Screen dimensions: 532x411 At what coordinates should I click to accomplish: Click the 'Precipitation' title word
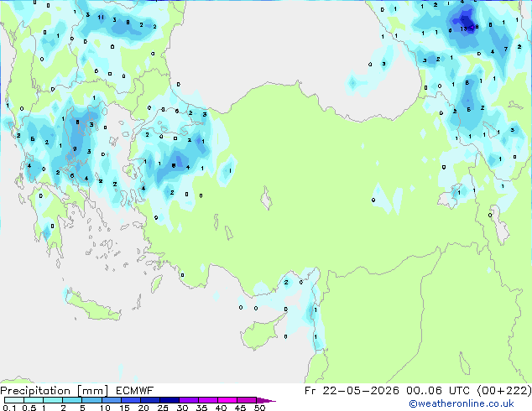click(x=35, y=391)
